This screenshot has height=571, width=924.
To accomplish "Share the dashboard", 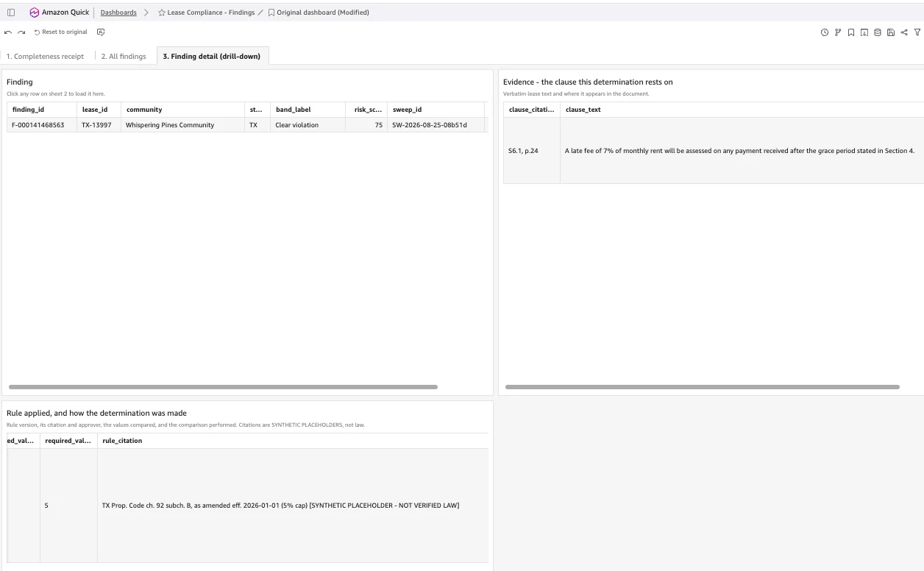I will tap(904, 32).
